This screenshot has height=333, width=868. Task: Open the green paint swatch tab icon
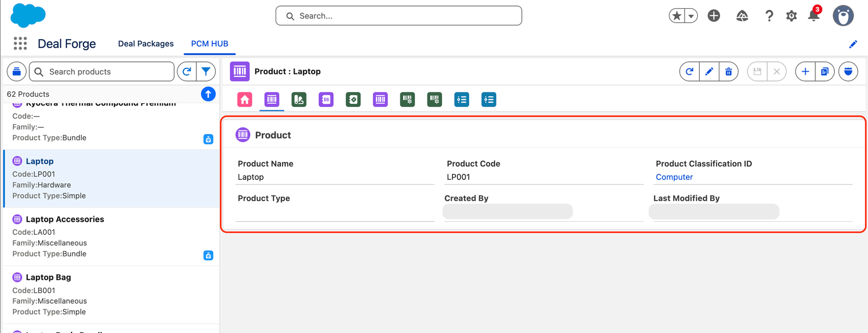pyautogui.click(x=299, y=99)
